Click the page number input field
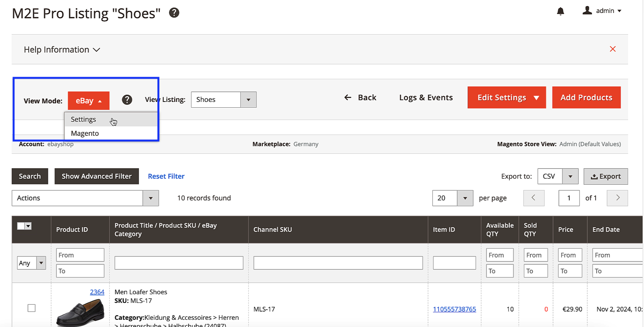 [569, 198]
